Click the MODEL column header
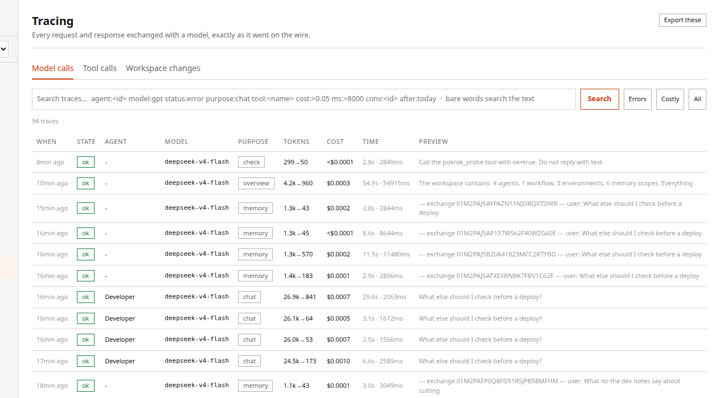The width and height of the screenshot is (720, 398). pyautogui.click(x=176, y=141)
